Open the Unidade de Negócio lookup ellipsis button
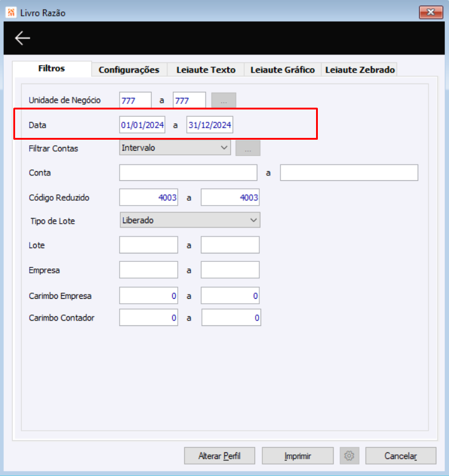The height and width of the screenshot is (476, 449). [x=224, y=100]
